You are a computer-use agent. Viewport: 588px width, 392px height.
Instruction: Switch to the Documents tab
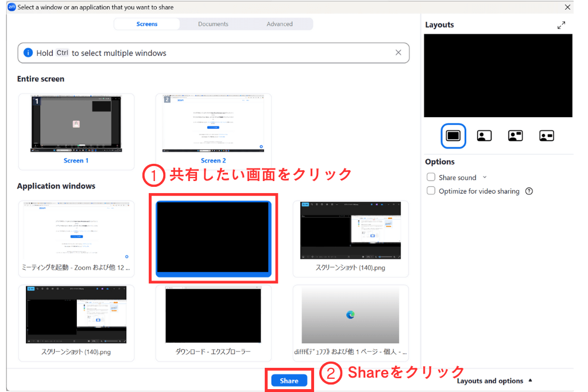(x=213, y=24)
